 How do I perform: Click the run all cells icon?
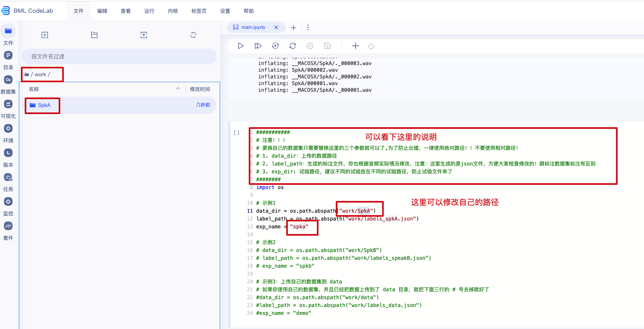pyautogui.click(x=258, y=46)
